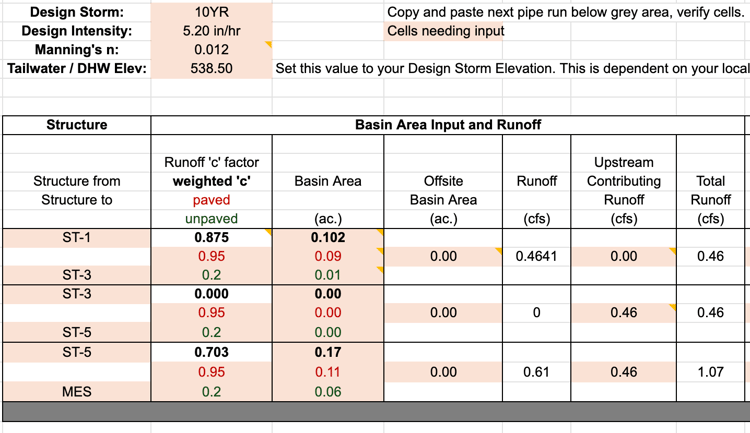The height and width of the screenshot is (433, 750).
Task: Click the 'Basin Area' column header
Action: pyautogui.click(x=328, y=181)
